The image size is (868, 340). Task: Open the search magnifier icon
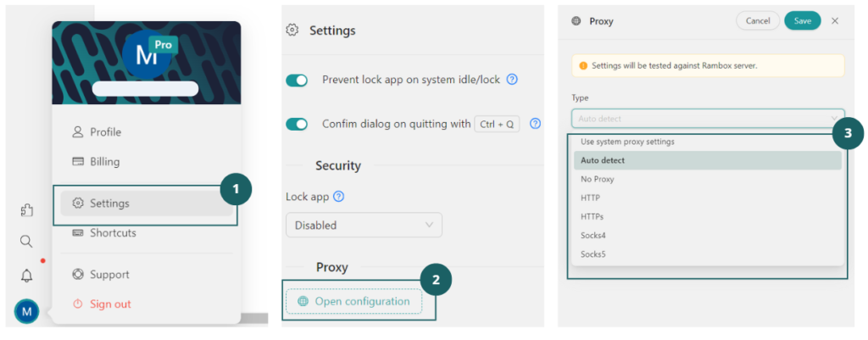pos(26,242)
